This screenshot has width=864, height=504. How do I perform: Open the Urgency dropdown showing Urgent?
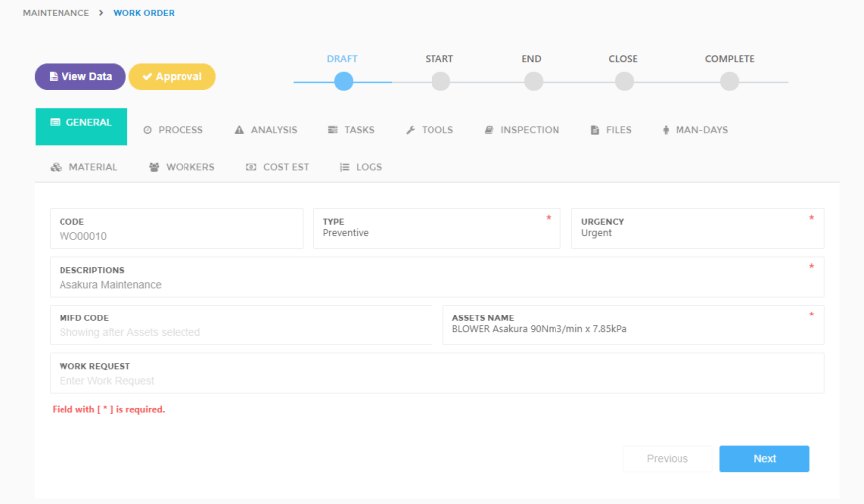pyautogui.click(x=696, y=233)
